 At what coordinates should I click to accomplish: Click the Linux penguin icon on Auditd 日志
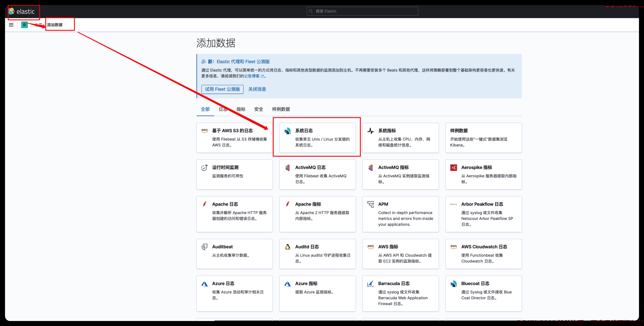[x=287, y=247]
